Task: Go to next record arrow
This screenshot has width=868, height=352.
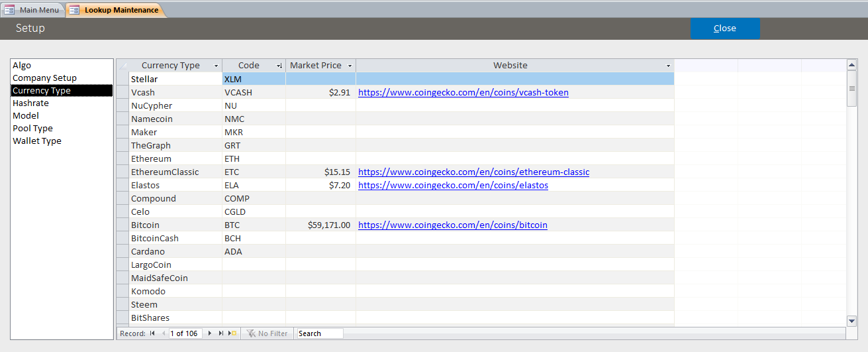Action: 210,333
